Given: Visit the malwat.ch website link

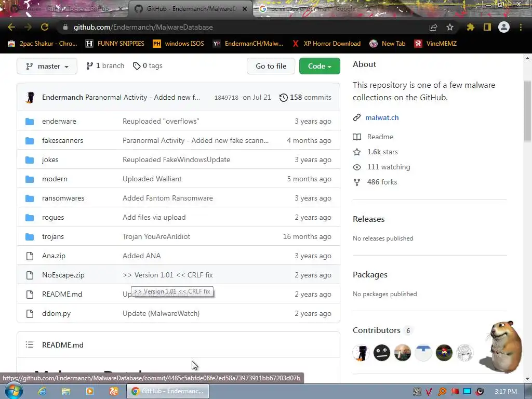Looking at the screenshot, I should coord(382,118).
